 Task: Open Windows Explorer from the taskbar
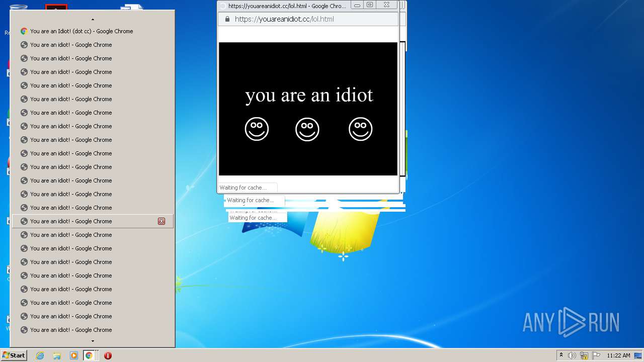57,355
